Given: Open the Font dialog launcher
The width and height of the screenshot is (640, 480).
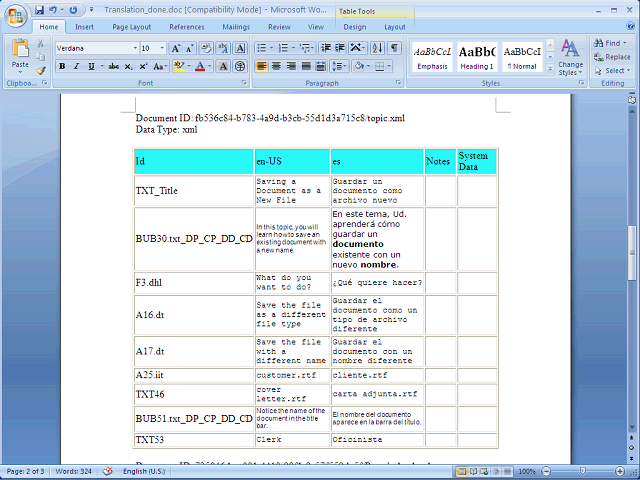Looking at the screenshot, I should (244, 82).
